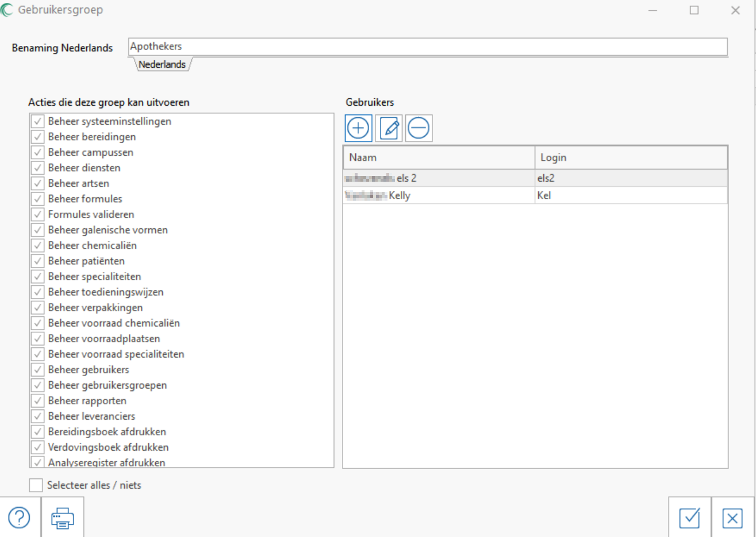Uncheck Bereidingsboek afdrukken

coord(38,432)
